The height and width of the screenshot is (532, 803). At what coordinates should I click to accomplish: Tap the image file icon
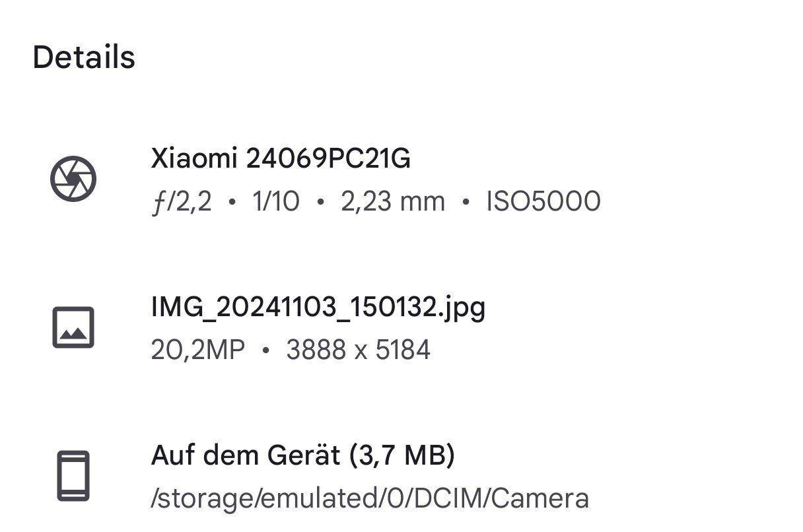coord(73,327)
